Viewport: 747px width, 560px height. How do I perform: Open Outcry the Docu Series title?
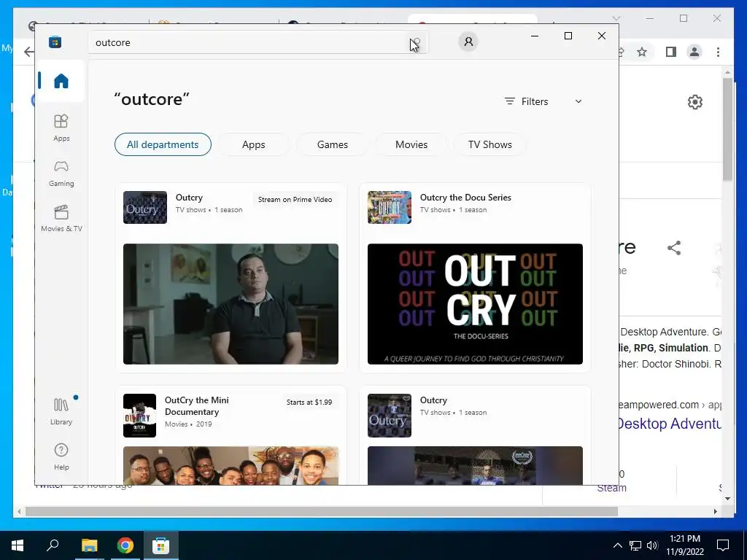465,197
